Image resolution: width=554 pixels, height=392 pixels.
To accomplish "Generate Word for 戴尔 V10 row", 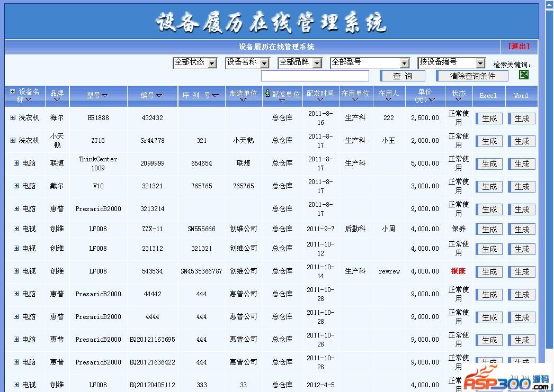I will tap(522, 187).
